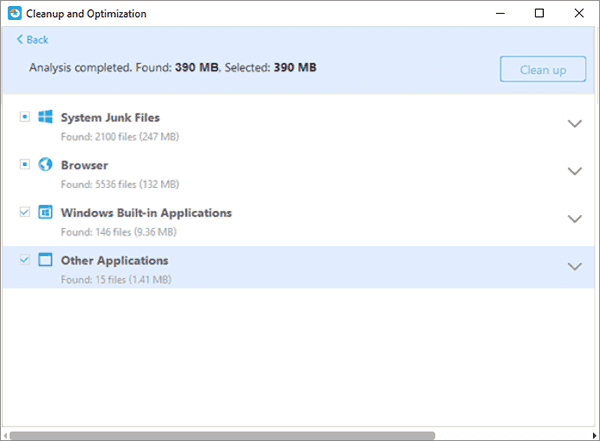Screen dimensions: 600x441
Task: Click the Windows Built-in Applications icon
Action: tap(45, 213)
